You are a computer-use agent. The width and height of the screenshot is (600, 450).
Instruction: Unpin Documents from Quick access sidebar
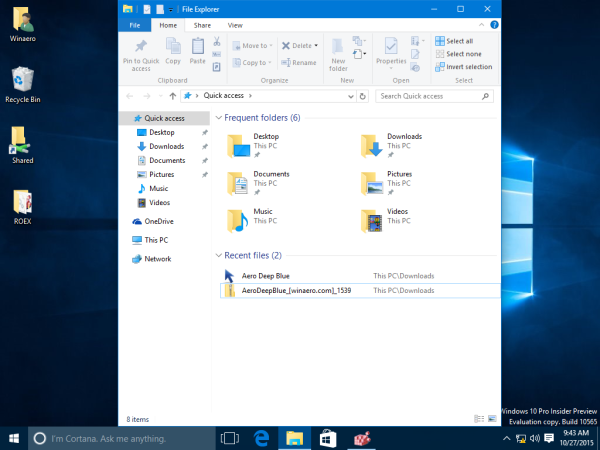tap(205, 161)
